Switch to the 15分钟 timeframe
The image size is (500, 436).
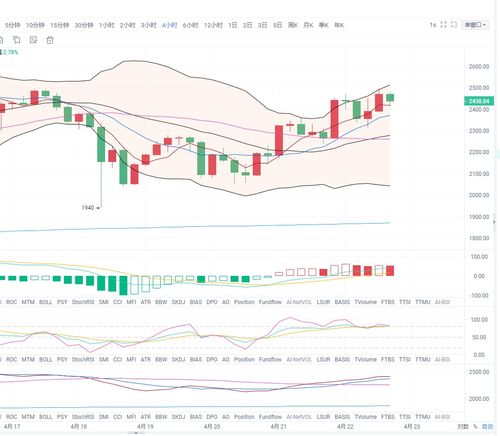pyautogui.click(x=60, y=25)
